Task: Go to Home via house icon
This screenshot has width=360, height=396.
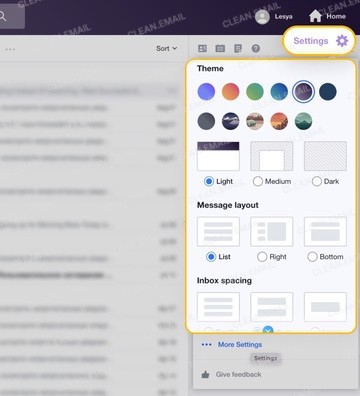Action: [x=315, y=16]
